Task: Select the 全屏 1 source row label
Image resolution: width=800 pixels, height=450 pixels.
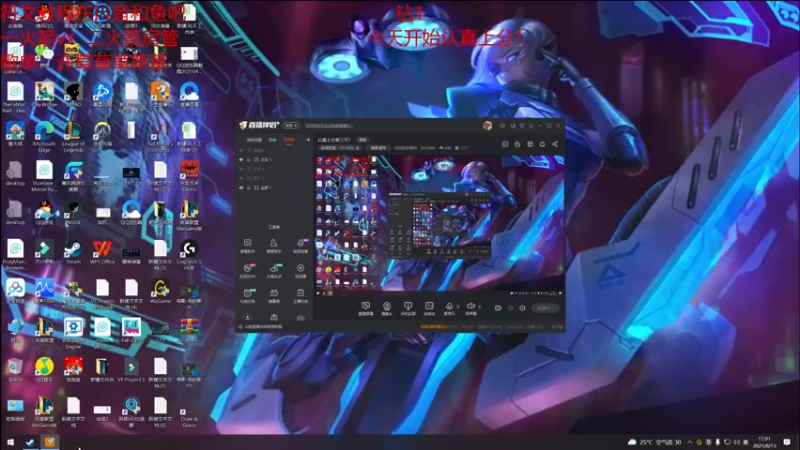Action: 266,188
